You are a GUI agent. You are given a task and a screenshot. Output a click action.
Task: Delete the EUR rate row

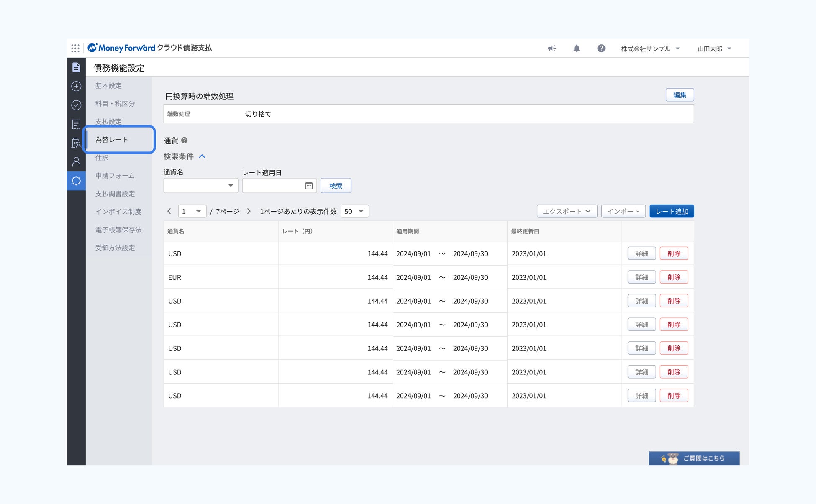(673, 277)
